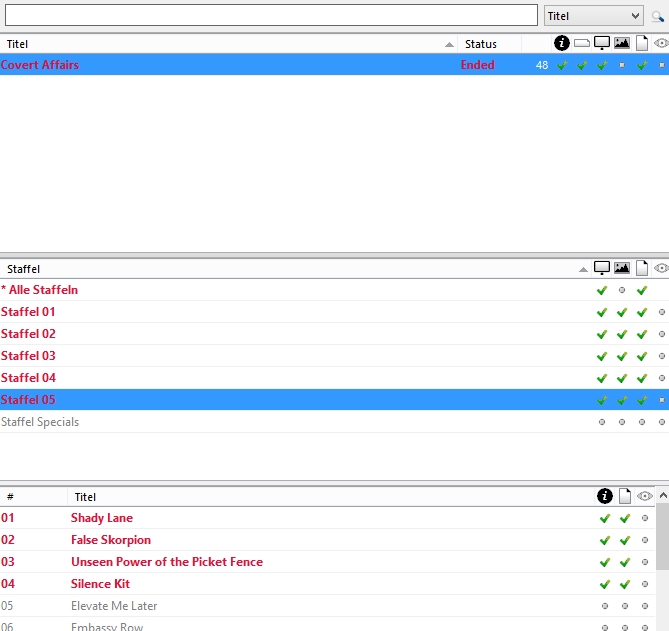669x631 pixels.
Task: Click fanart dot of Alle Staffeln row
Action: (x=622, y=290)
